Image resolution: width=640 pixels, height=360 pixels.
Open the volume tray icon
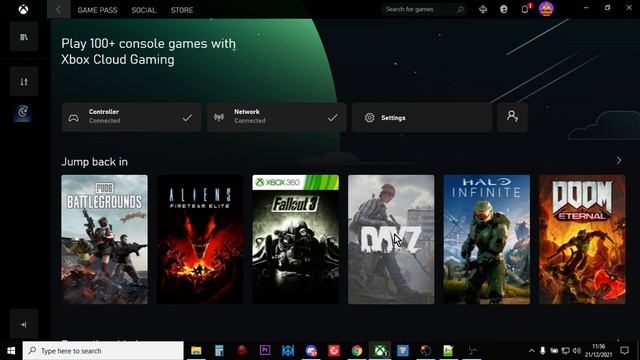click(x=577, y=351)
